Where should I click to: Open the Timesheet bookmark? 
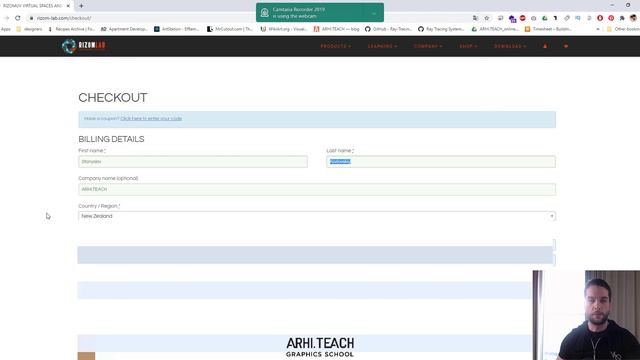[x=548, y=29]
